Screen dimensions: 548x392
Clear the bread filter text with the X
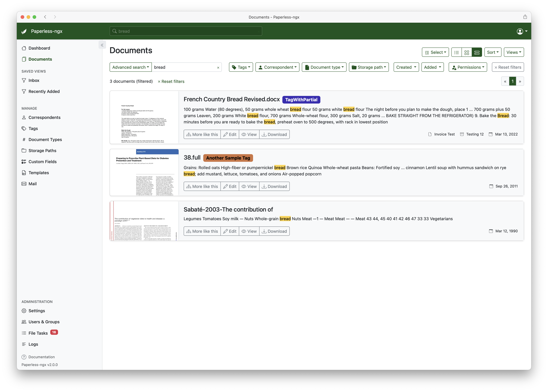(218, 68)
